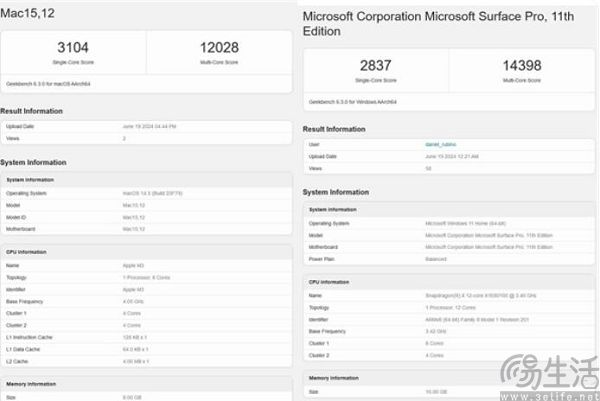Click the Microsoft Windows 11 Home operating system value
Screen dimensions: 600x401
[x=465, y=223]
